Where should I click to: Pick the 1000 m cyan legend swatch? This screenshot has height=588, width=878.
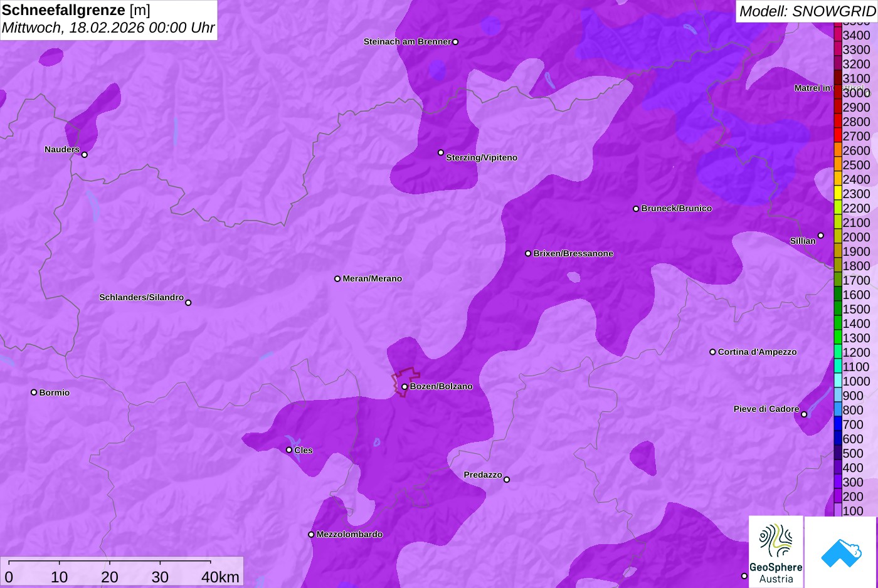(837, 381)
